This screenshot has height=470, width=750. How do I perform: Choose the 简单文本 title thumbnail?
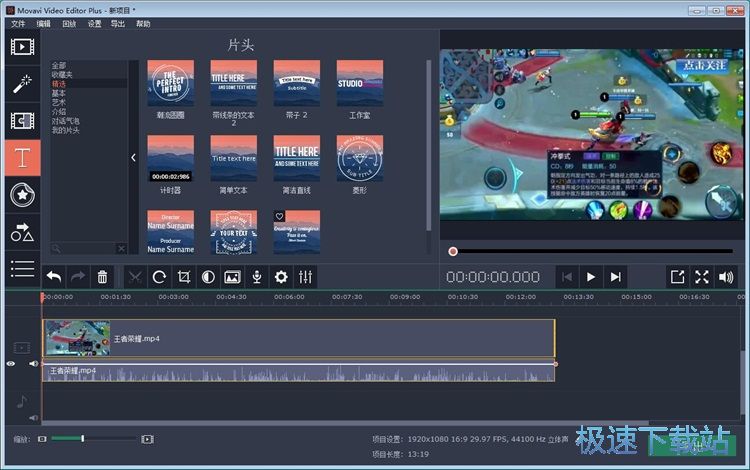pyautogui.click(x=233, y=158)
